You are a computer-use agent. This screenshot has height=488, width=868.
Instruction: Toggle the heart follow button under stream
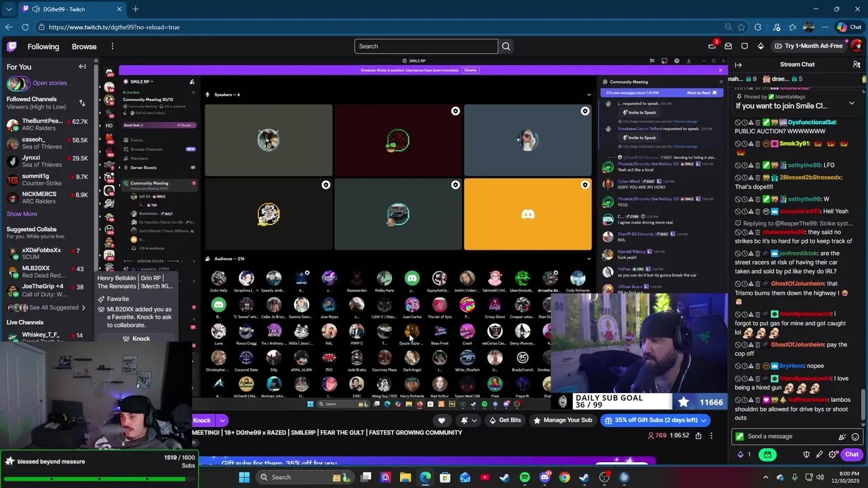[441, 420]
